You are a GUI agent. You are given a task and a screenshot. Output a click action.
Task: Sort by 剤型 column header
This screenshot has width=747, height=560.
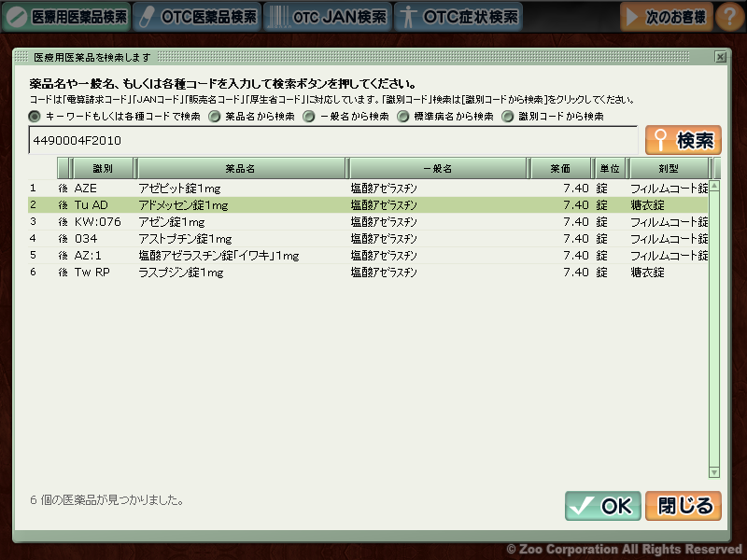669,169
